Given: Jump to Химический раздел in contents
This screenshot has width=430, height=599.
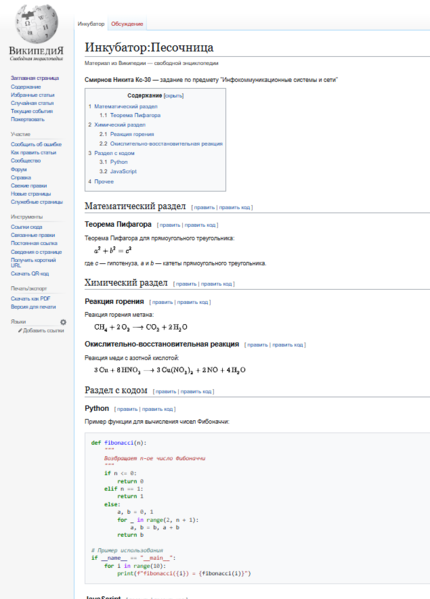Looking at the screenshot, I should point(120,125).
